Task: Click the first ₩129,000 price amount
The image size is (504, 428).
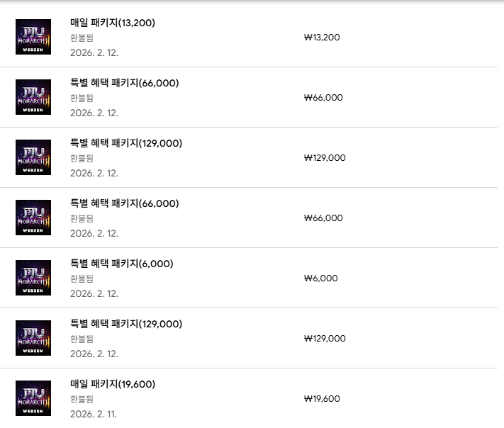Action: click(x=324, y=158)
